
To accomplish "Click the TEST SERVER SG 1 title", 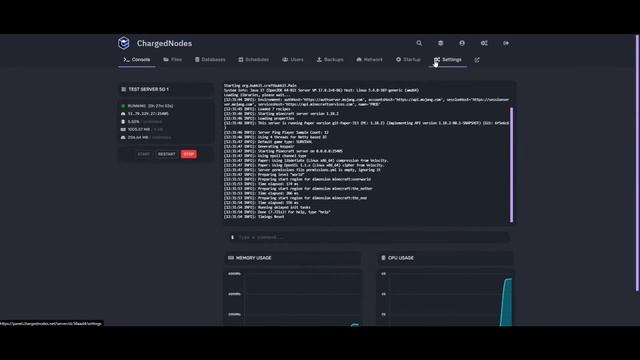I will point(149,89).
